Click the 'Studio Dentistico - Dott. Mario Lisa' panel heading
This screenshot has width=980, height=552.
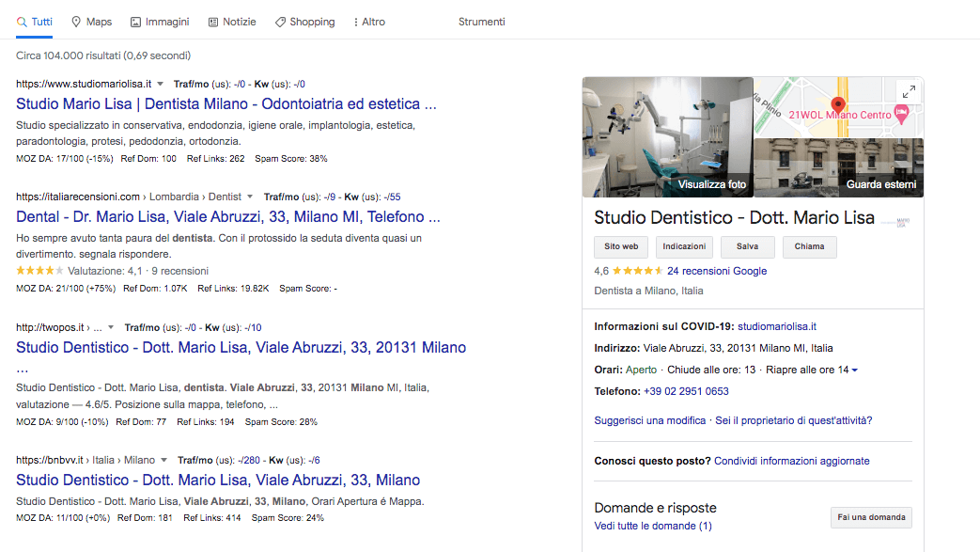pyautogui.click(x=735, y=218)
